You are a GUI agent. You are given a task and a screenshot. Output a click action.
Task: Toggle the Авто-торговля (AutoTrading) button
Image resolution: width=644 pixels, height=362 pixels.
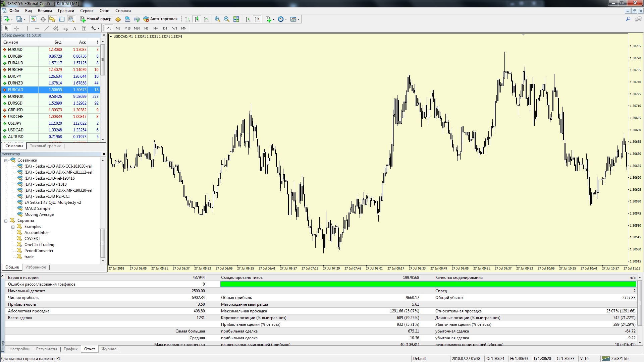point(160,19)
